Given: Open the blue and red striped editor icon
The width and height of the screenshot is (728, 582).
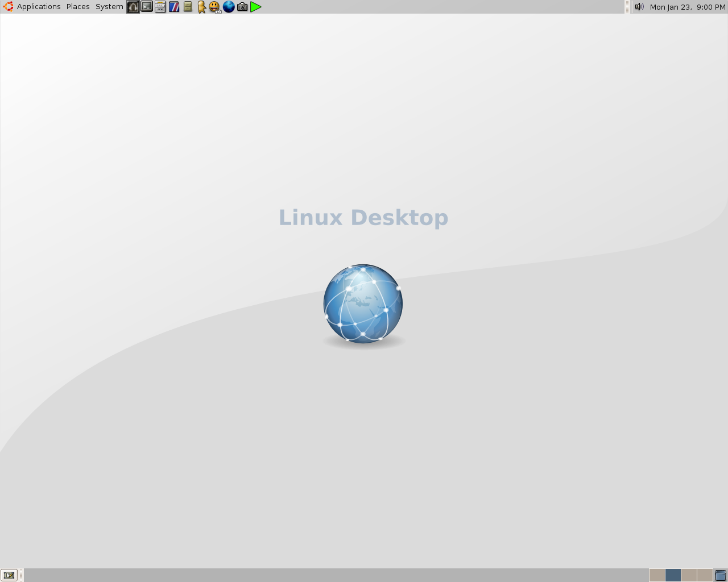Looking at the screenshot, I should (174, 7).
